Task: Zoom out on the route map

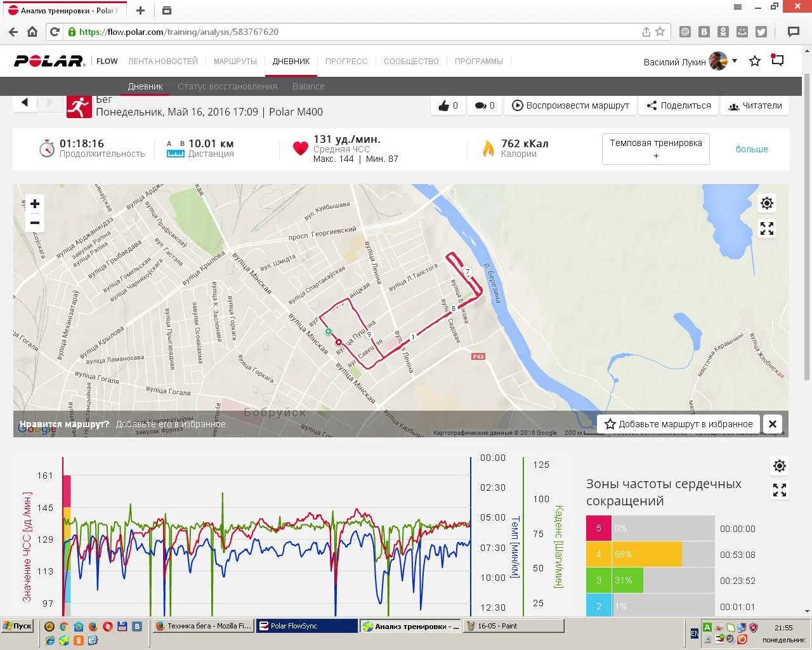Action: (x=35, y=223)
